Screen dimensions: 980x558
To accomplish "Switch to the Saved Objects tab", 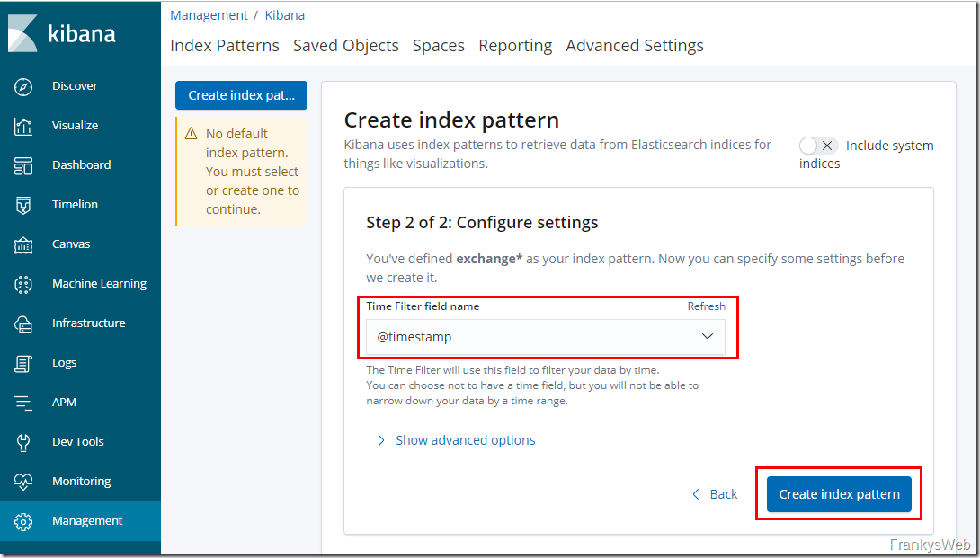I will pyautogui.click(x=346, y=46).
